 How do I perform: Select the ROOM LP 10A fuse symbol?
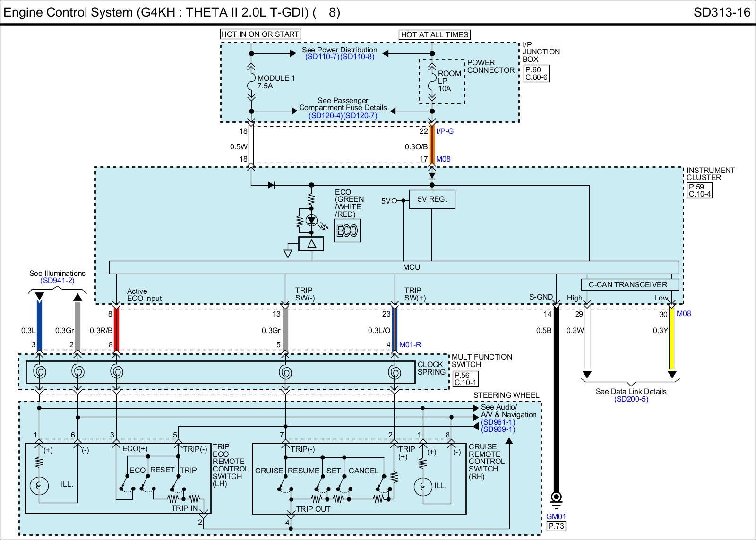click(432, 81)
